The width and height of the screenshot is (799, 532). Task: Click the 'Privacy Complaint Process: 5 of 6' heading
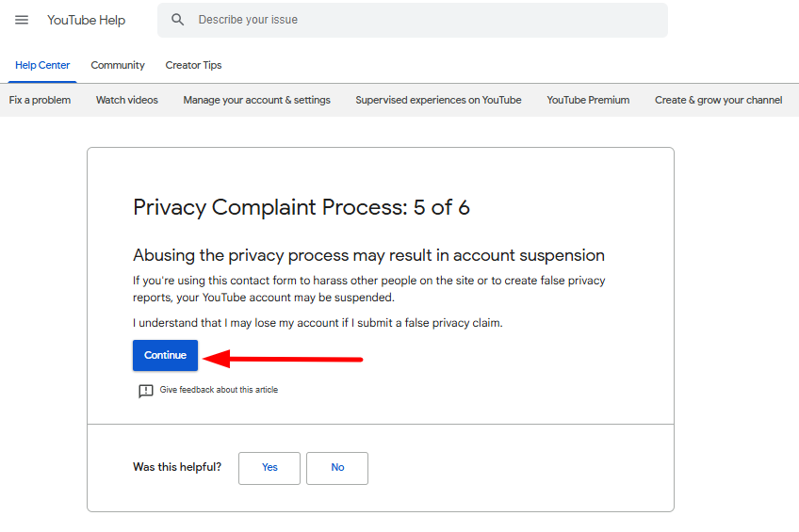point(302,208)
